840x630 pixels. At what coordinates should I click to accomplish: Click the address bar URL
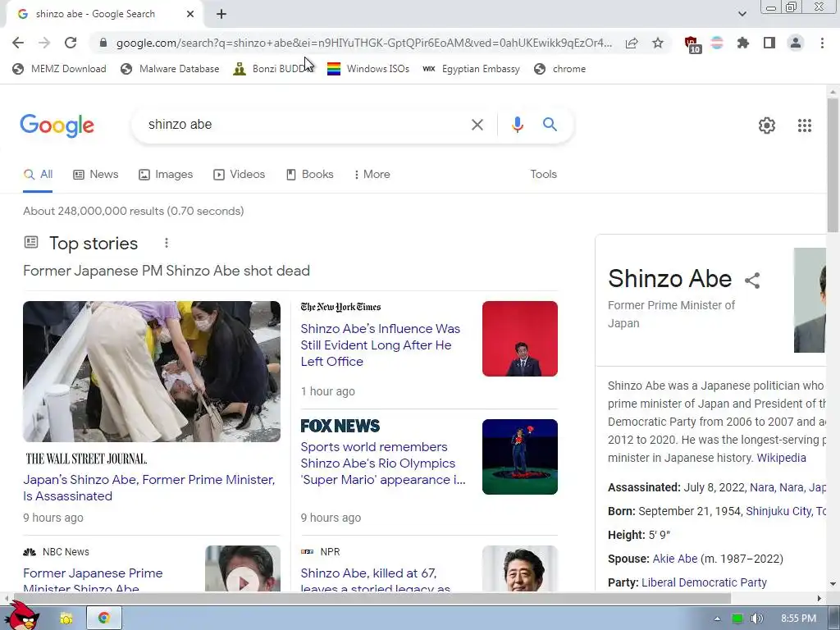click(363, 43)
